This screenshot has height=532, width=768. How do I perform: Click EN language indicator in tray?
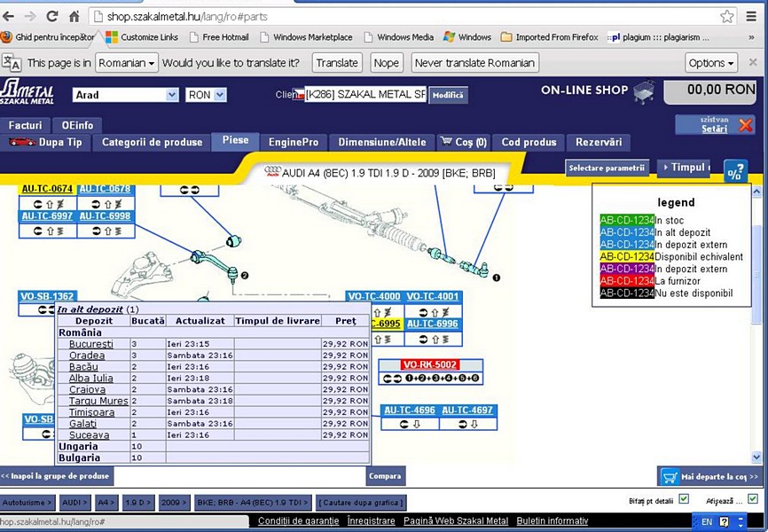pos(707,521)
